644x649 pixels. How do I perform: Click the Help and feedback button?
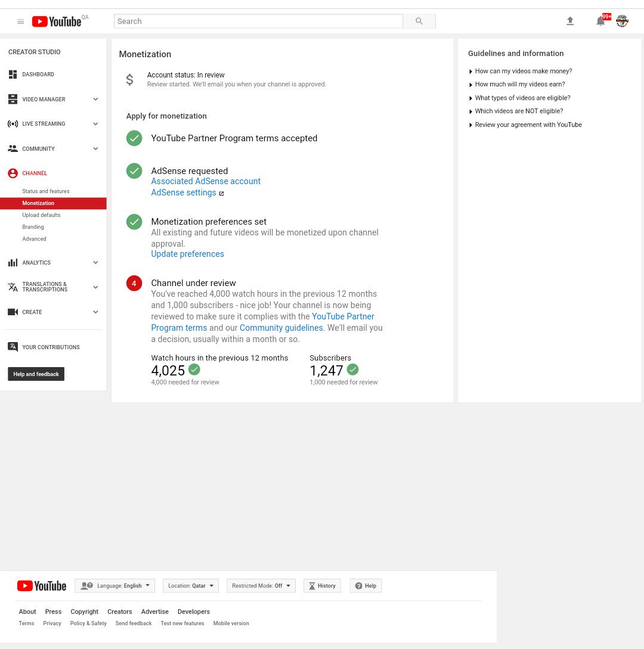36,374
